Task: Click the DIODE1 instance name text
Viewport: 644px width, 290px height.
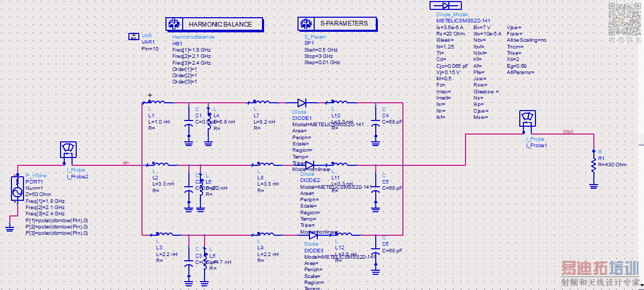Action: pos(302,118)
